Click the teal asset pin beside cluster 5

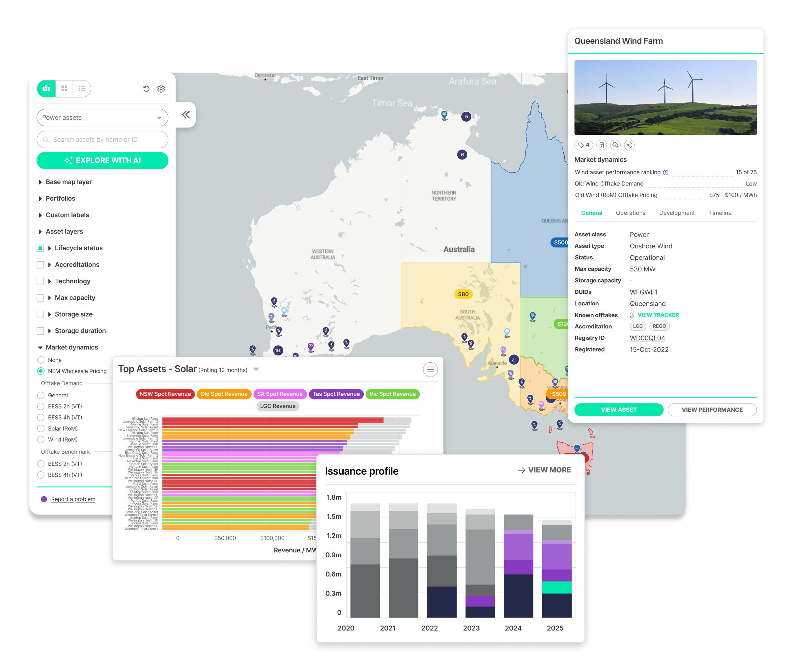point(444,115)
